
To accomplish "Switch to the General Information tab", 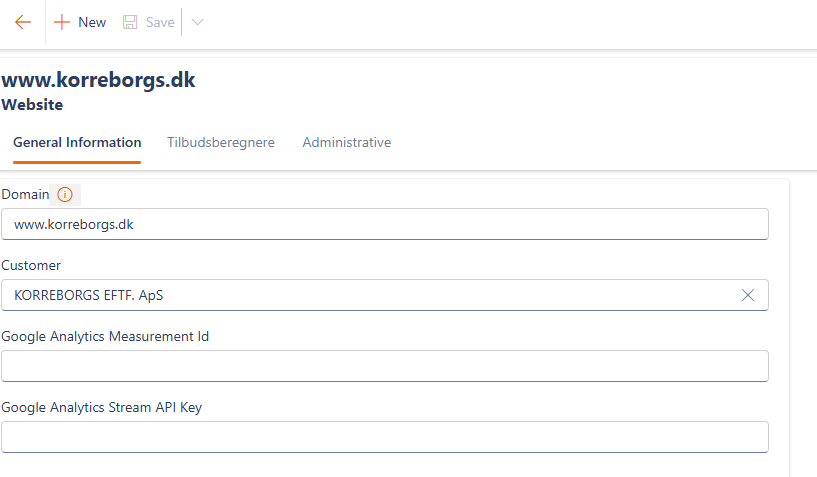I will tap(77, 143).
